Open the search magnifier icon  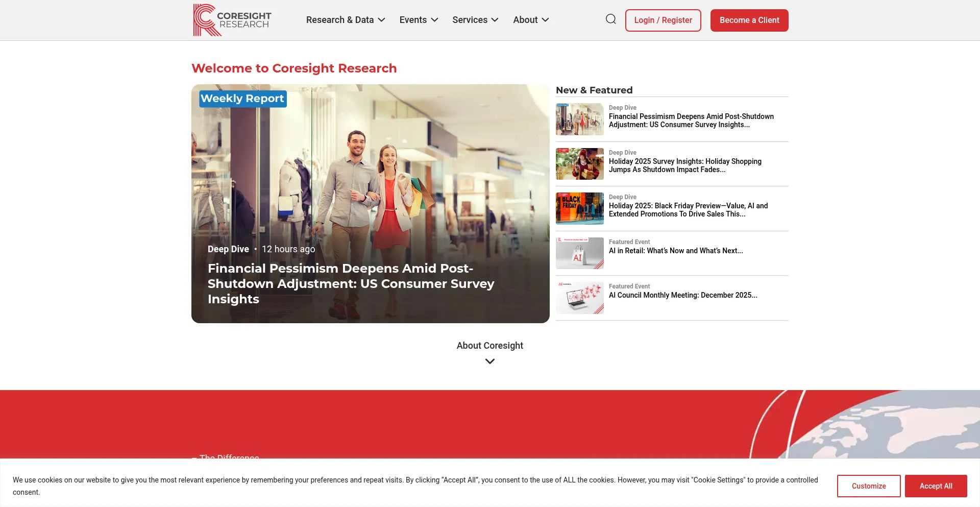(610, 19)
